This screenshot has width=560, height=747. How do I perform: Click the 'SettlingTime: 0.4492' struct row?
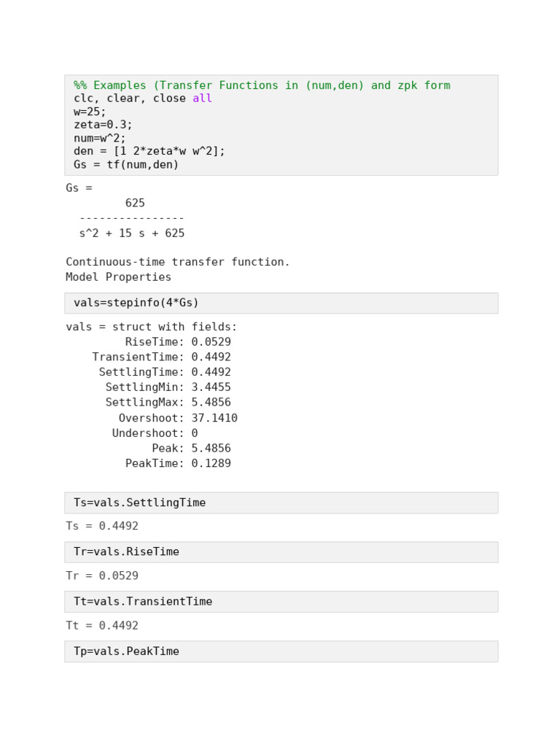coord(165,371)
